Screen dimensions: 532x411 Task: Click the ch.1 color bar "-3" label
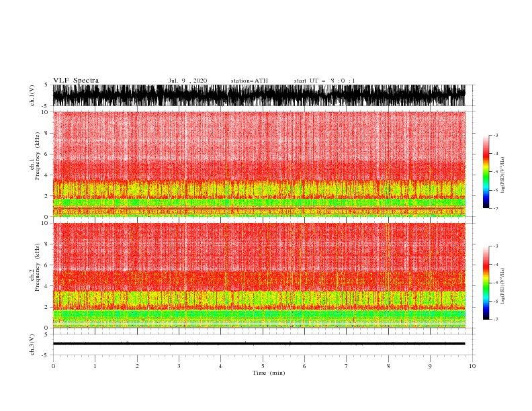point(496,135)
